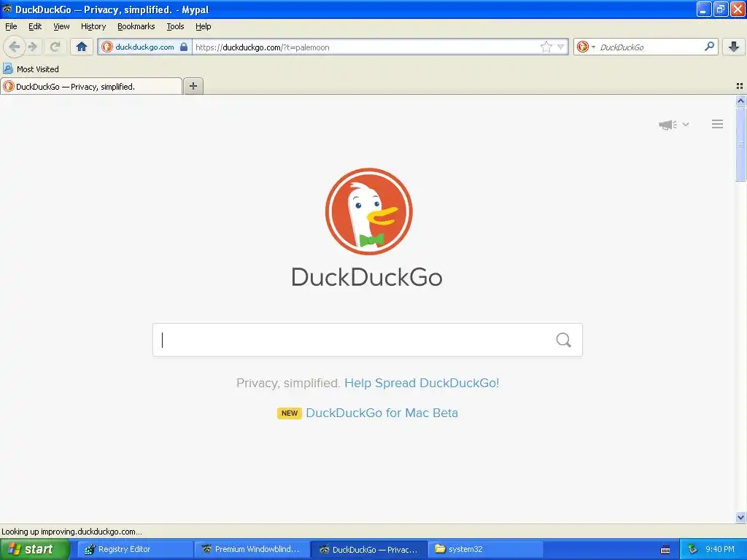
Task: Bookmark this page with the star icon
Action: click(x=546, y=47)
